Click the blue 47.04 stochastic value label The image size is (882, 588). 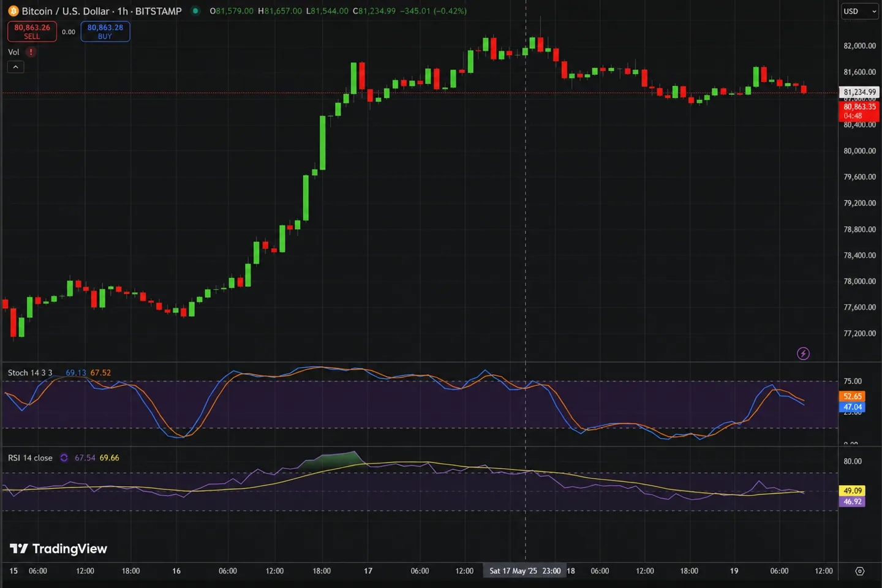(x=853, y=407)
